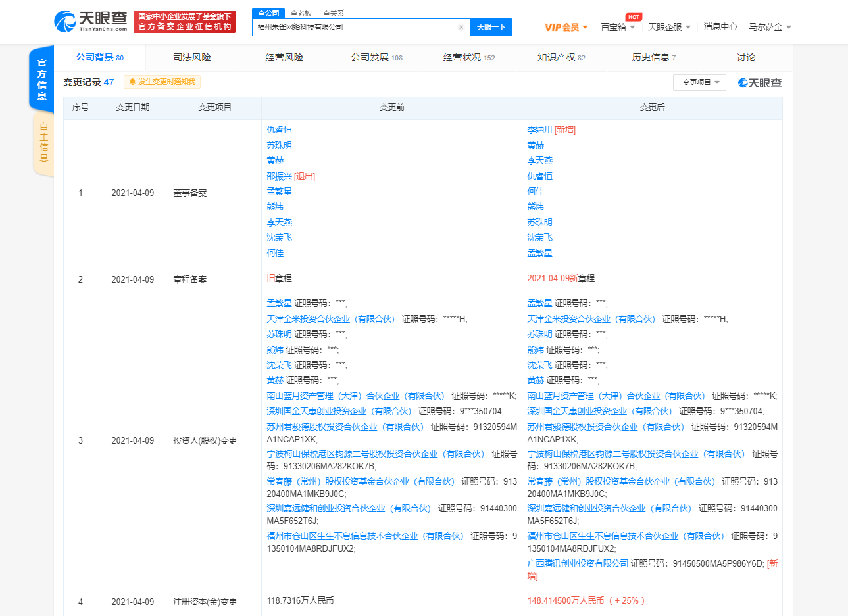
Task: Click the 发生变更时通知我 bell button
Action: (162, 82)
